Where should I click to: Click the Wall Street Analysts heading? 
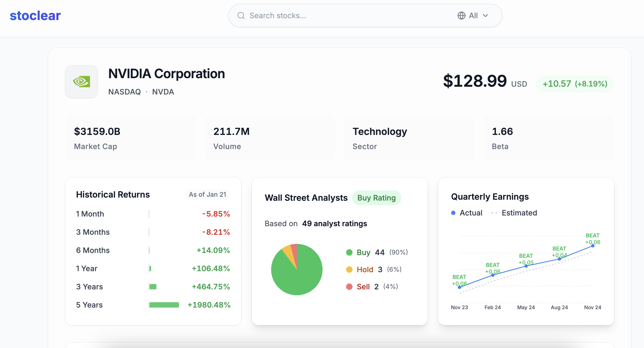pos(306,198)
